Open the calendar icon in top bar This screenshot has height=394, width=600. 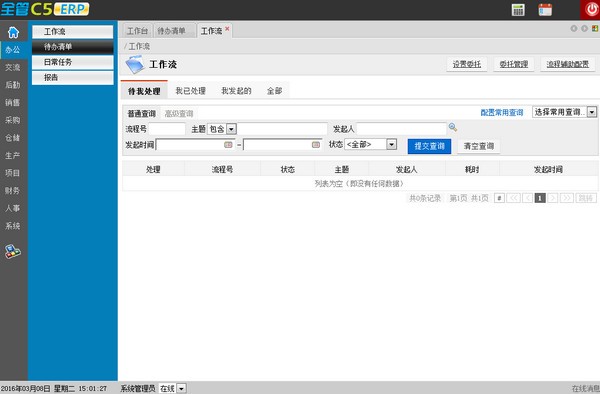point(545,10)
